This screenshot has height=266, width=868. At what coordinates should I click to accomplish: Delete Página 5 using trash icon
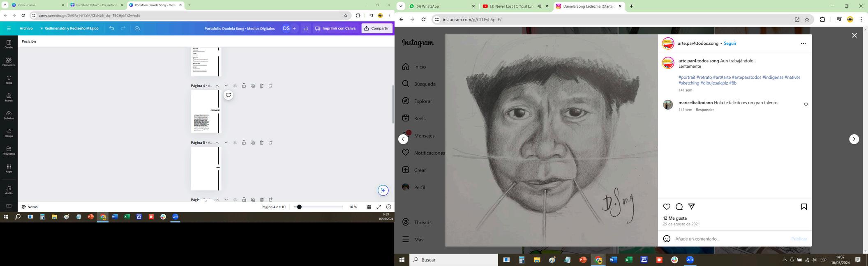click(262, 143)
